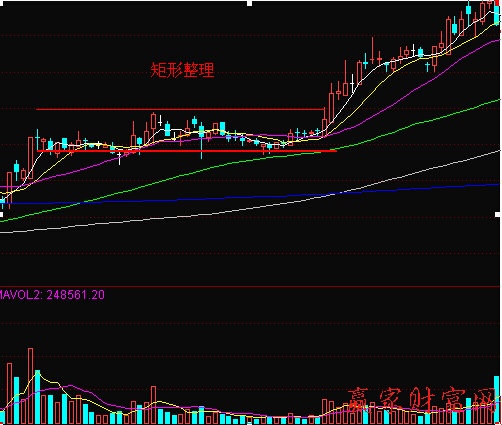Click the white selection handle at top center

point(250,3)
